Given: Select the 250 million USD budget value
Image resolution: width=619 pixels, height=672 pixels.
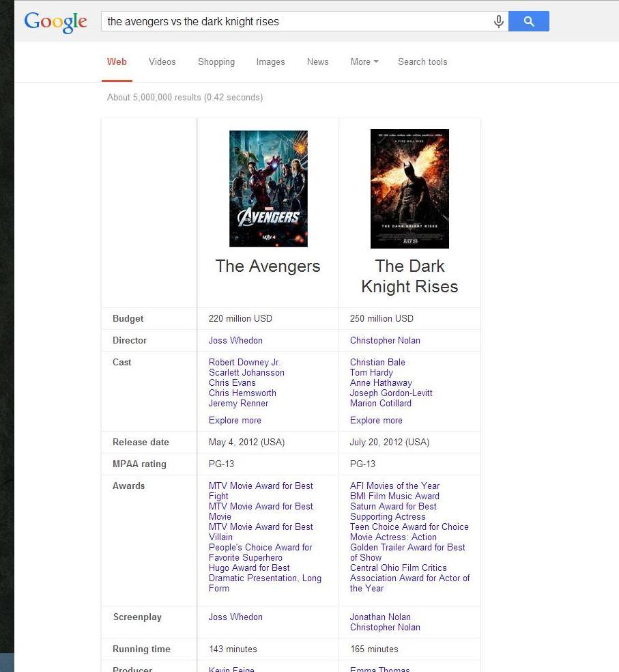Looking at the screenshot, I should coord(382,318).
